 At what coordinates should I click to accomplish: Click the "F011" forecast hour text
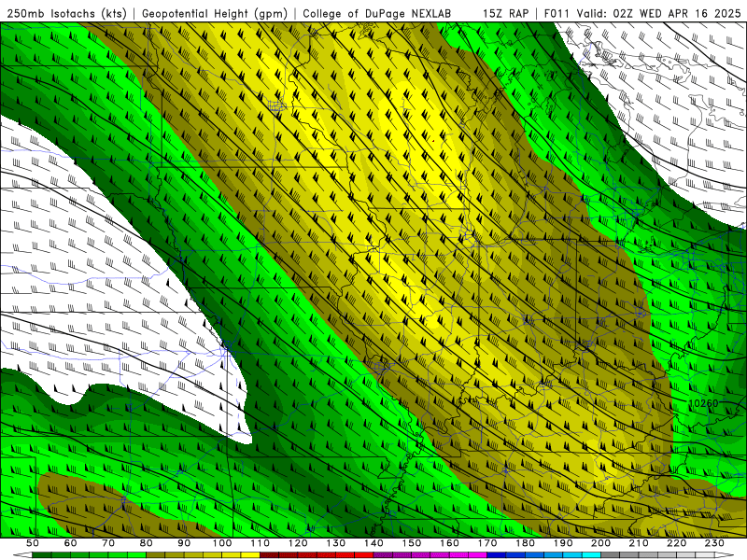(557, 14)
